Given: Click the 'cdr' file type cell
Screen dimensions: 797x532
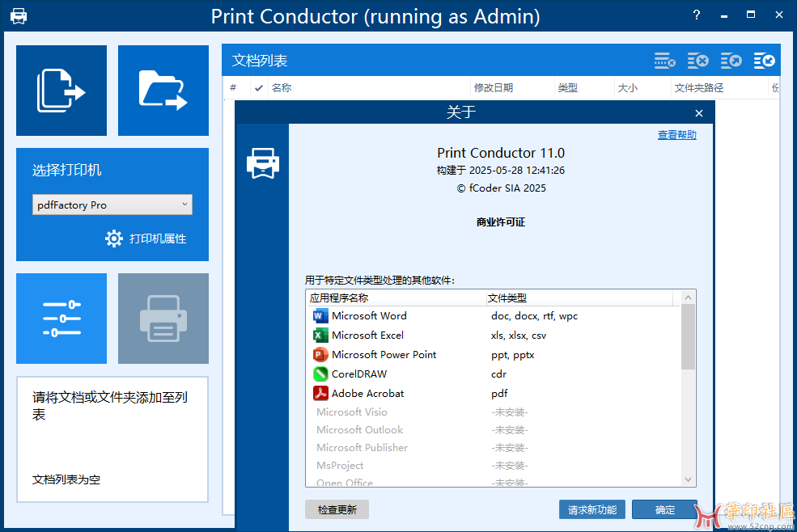Looking at the screenshot, I should click(498, 374).
